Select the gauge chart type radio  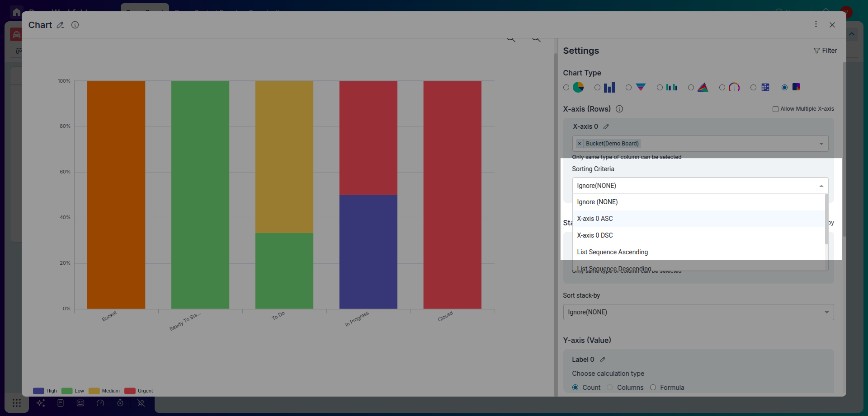[x=722, y=88]
